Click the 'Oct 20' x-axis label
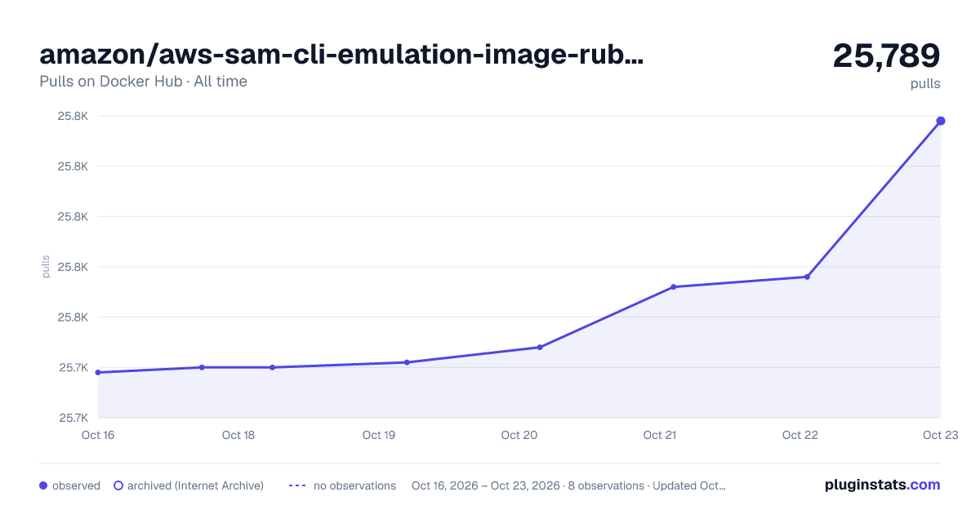Image resolution: width=980 pixels, height=514 pixels. (x=519, y=435)
